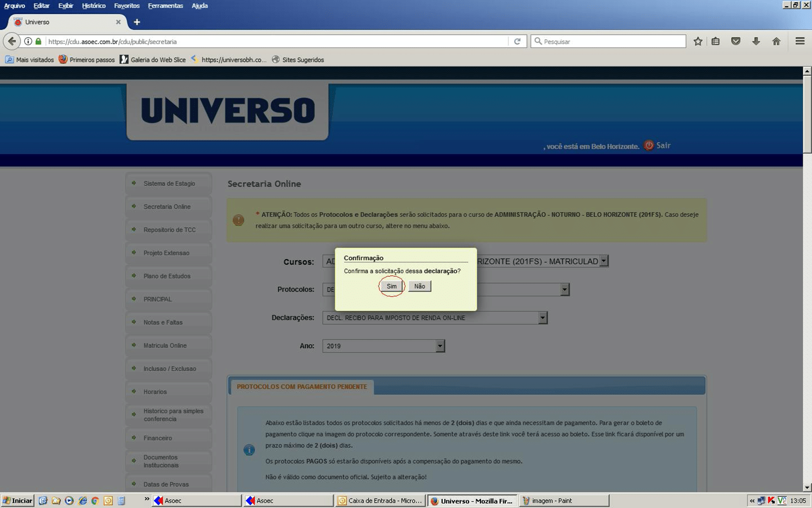Click the page vertical scrollbar down arrow
This screenshot has width=812, height=508.
coord(807,487)
